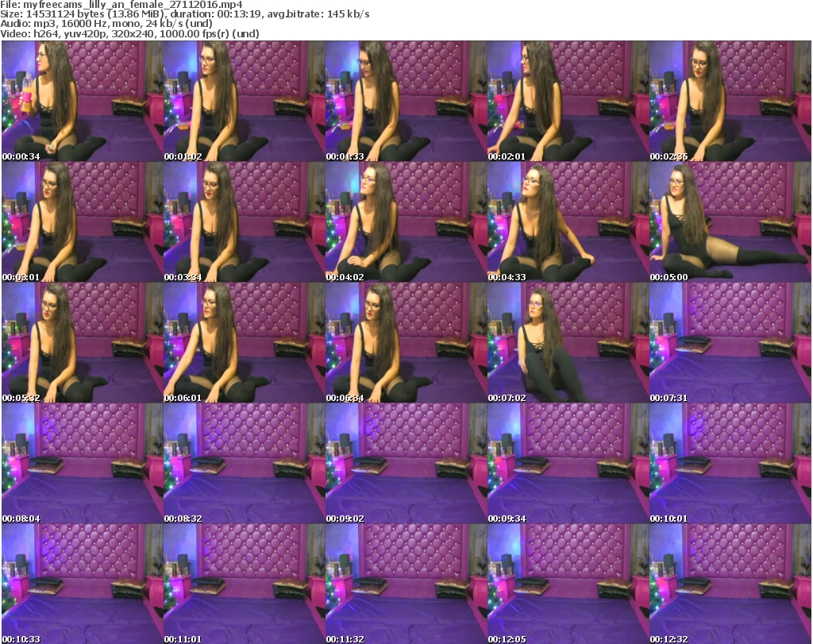Select the thumbnail stamped 00:07:31
813x644 pixels.
click(x=730, y=343)
